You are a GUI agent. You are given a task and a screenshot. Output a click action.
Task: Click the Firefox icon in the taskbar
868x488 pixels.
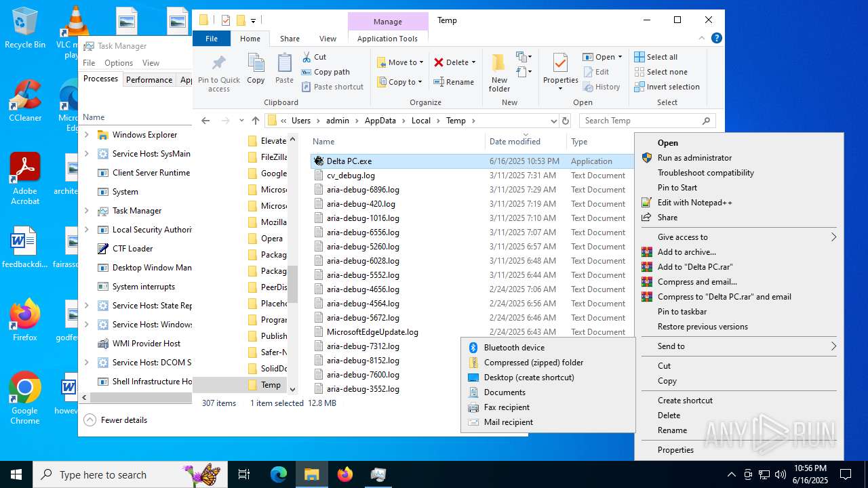tap(345, 474)
